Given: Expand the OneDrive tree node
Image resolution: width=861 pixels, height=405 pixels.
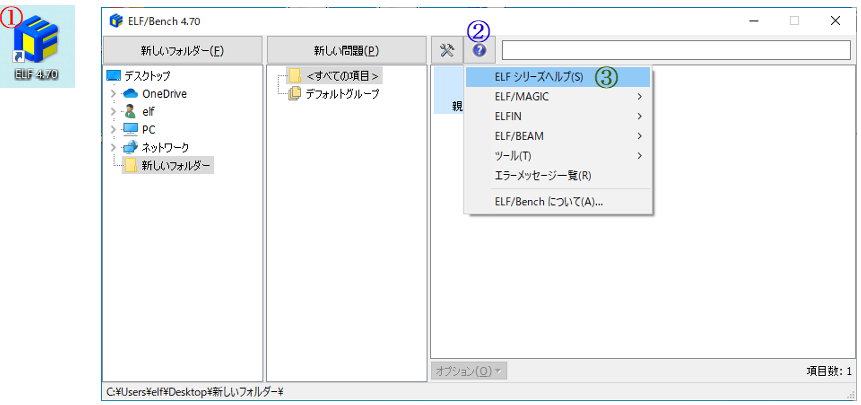Looking at the screenshot, I should coord(113,94).
